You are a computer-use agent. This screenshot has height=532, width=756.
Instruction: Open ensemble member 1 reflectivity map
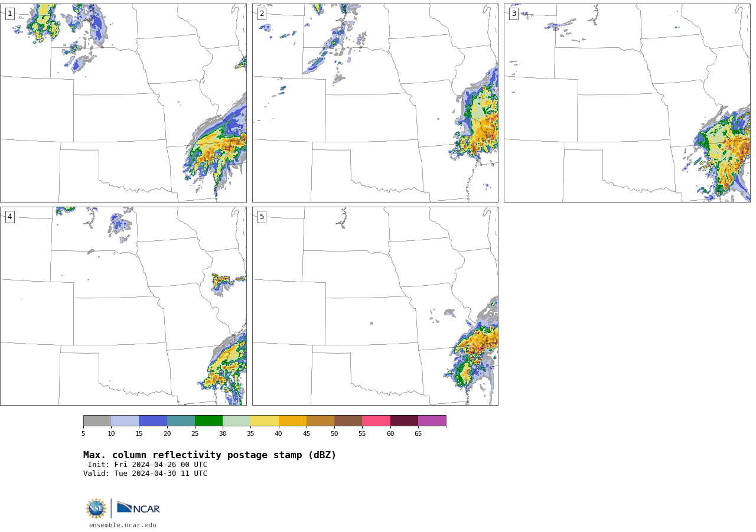123,103
